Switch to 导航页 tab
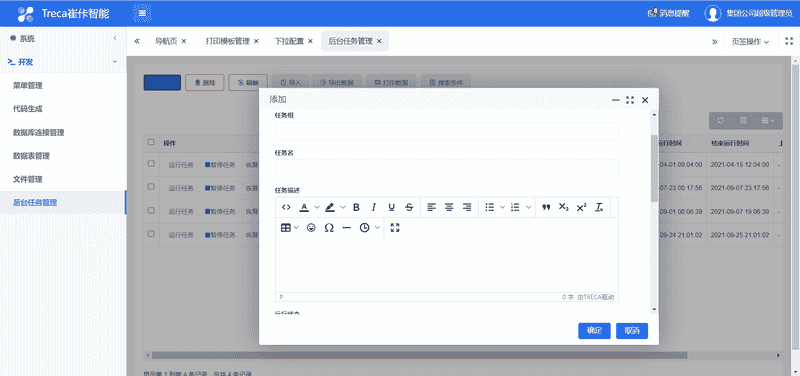Viewport: 800px width, 376px height. (x=166, y=41)
